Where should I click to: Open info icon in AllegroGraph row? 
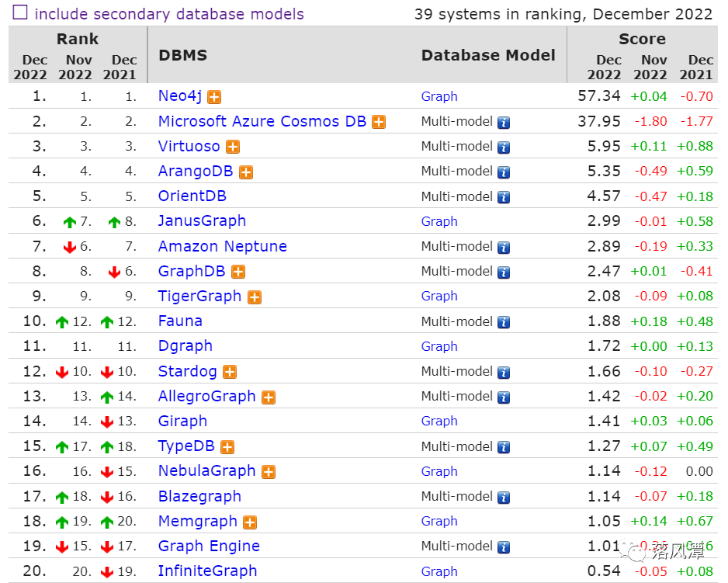click(x=504, y=397)
